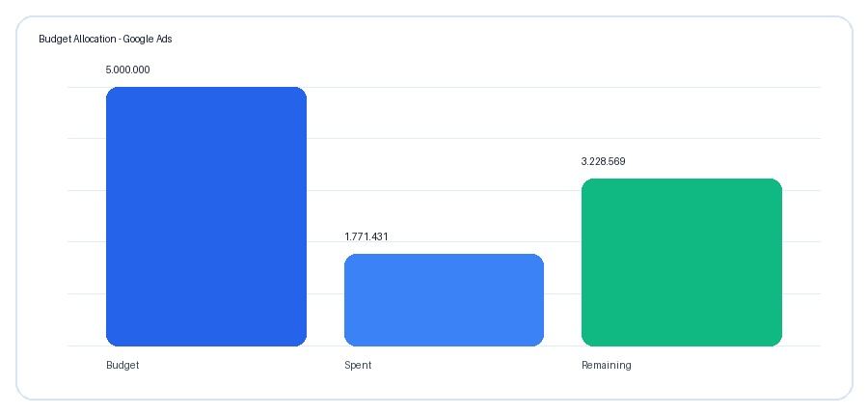
Task: Click the green Remaining bar
Action: pyautogui.click(x=682, y=263)
